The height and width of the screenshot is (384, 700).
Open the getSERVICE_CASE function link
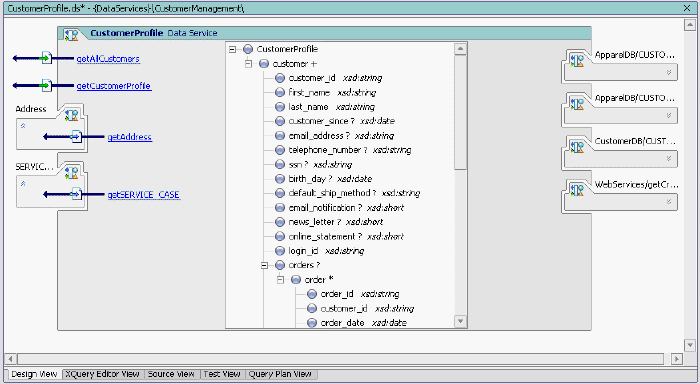point(144,195)
